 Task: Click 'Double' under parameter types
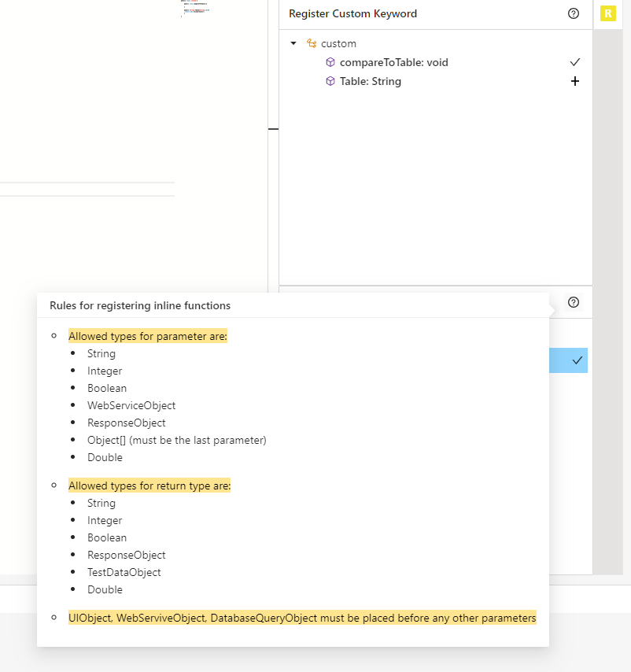105,457
